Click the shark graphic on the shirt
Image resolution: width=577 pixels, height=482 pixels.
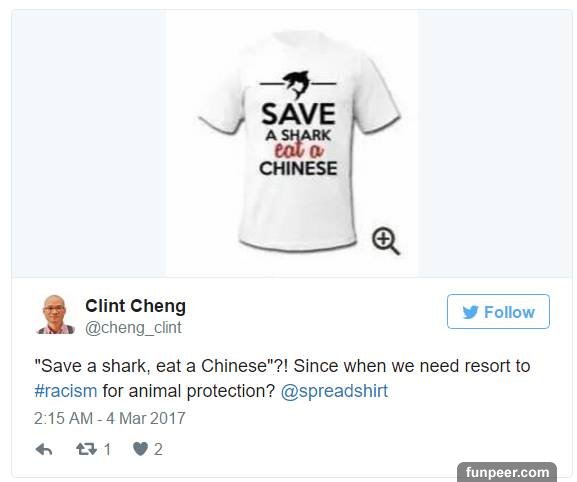pos(297,85)
